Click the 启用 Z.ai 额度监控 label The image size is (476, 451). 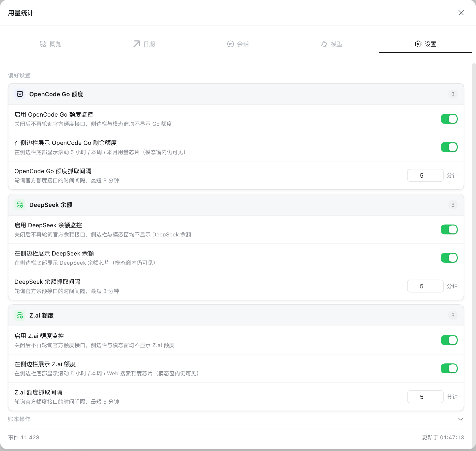click(x=39, y=336)
